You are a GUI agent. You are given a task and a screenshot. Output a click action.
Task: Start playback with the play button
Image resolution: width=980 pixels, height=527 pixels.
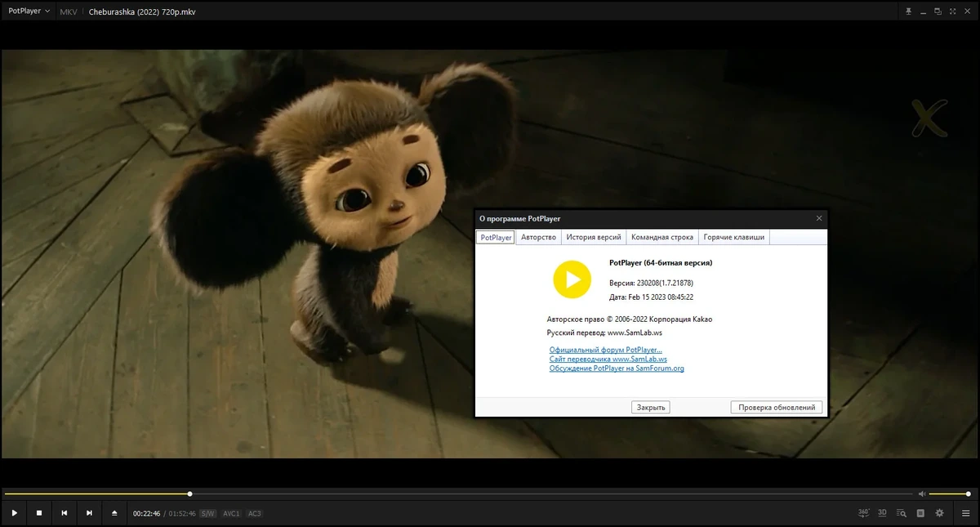click(x=14, y=513)
